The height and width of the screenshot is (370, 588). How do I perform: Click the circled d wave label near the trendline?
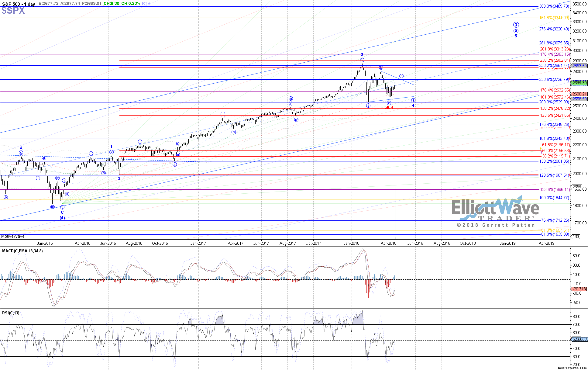coord(401,76)
